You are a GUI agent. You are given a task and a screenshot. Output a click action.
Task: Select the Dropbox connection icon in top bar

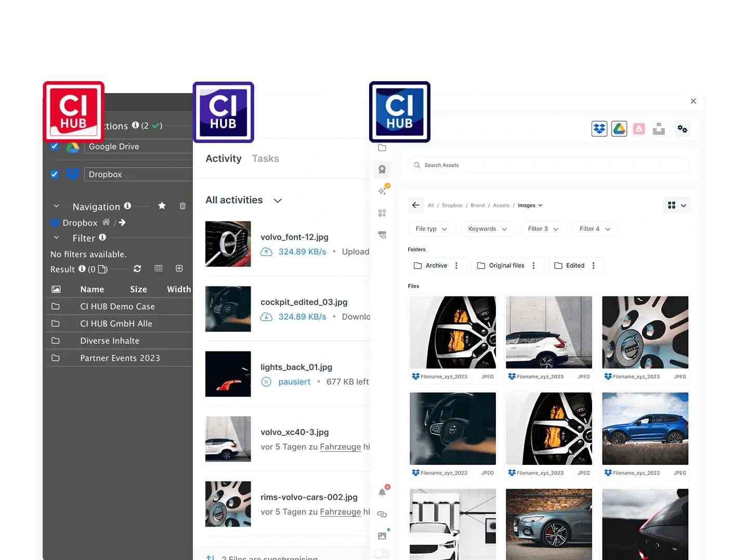(599, 128)
